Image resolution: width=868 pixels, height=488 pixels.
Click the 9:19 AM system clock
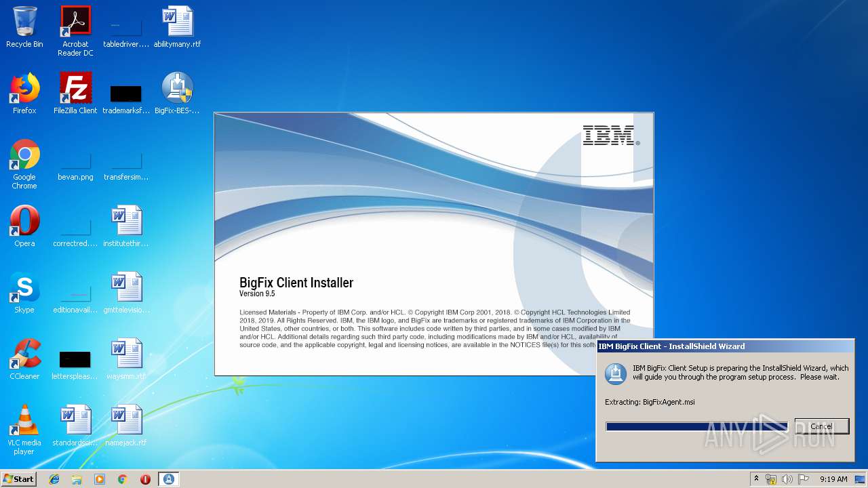(x=833, y=479)
